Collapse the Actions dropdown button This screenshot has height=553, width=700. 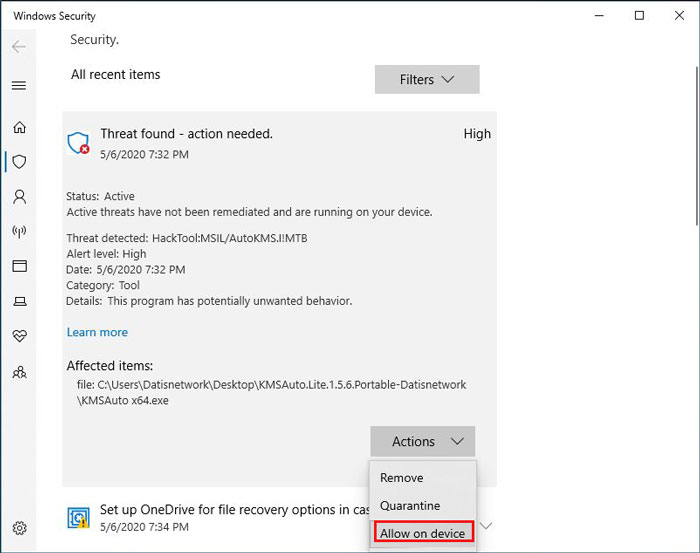(x=422, y=441)
